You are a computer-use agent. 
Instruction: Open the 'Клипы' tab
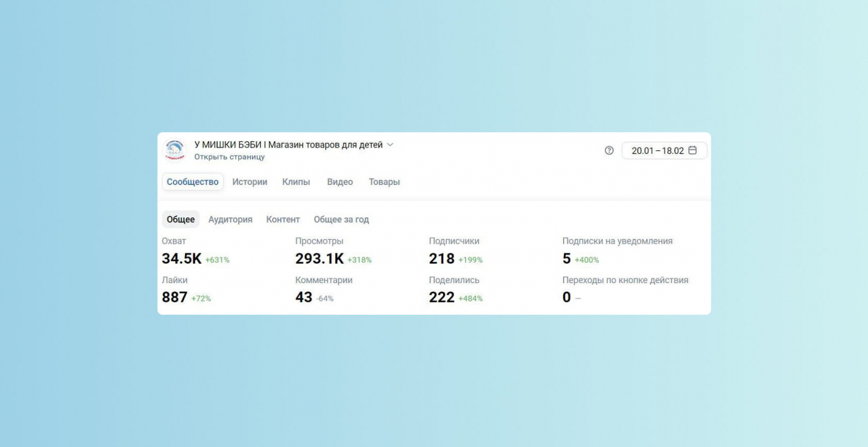296,182
